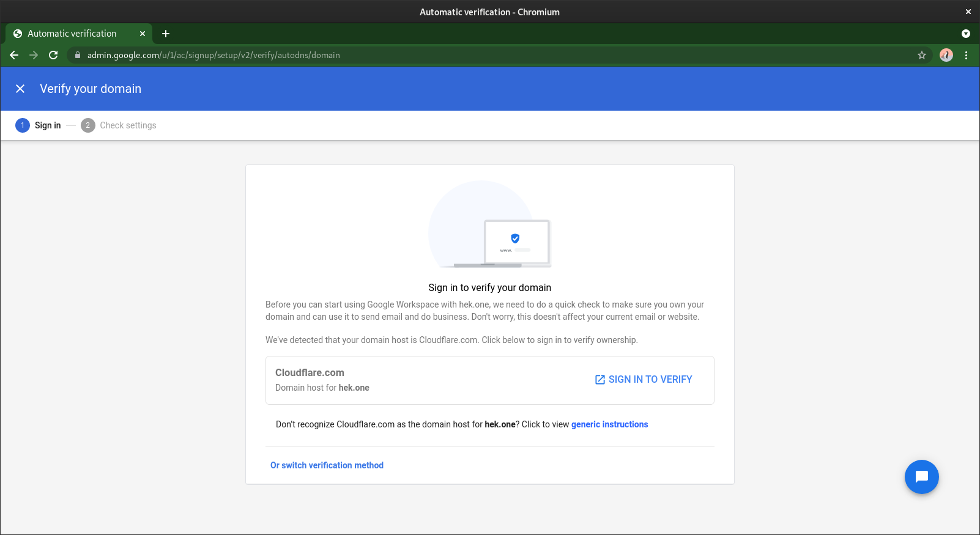
Task: Bookmark this page with star icon
Action: (x=922, y=55)
